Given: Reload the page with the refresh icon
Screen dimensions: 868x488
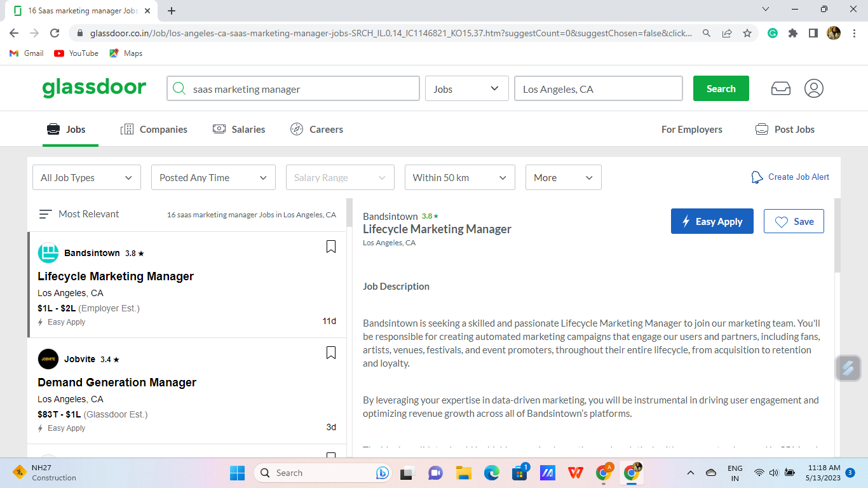Looking at the screenshot, I should point(55,33).
